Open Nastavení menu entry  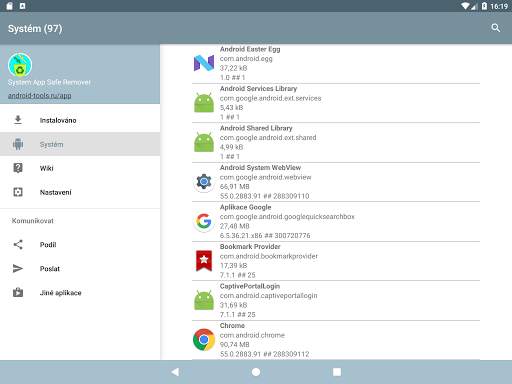tap(80, 192)
